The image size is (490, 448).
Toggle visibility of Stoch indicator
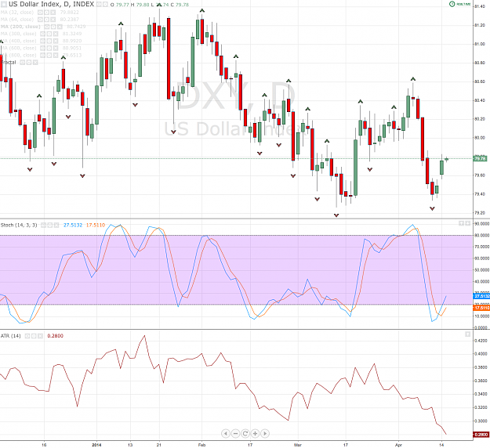click(43, 225)
